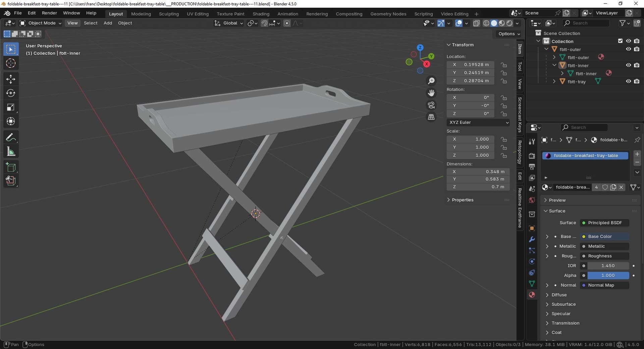Click the Principled BSDF surface button
The width and height of the screenshot is (644, 349).
(604, 223)
